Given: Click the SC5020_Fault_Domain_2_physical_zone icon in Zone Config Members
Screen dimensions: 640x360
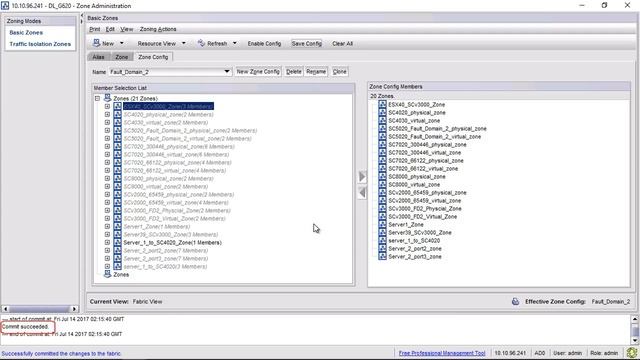Looking at the screenshot, I should pyautogui.click(x=382, y=128).
